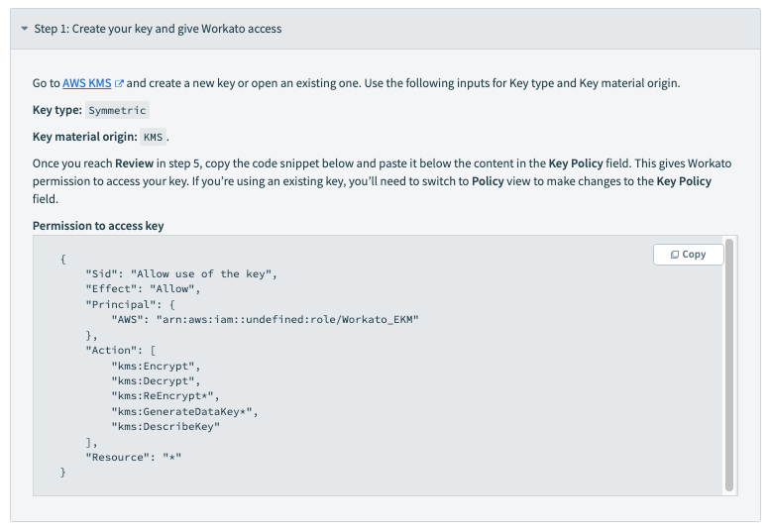Click the Workato_EKM role ARN string
Image resolution: width=771 pixels, height=532 pixels.
click(288, 320)
